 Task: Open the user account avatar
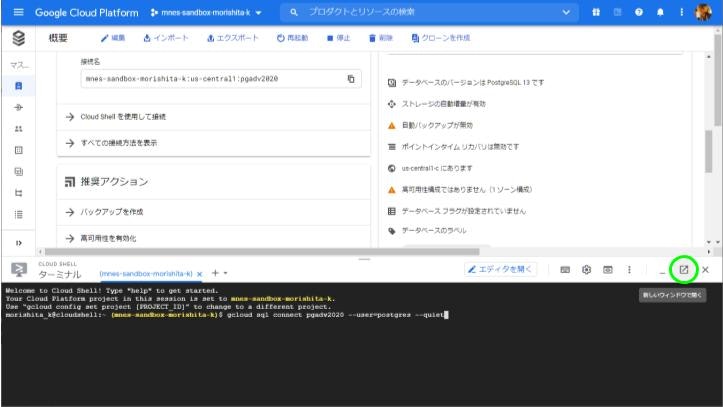pos(703,12)
